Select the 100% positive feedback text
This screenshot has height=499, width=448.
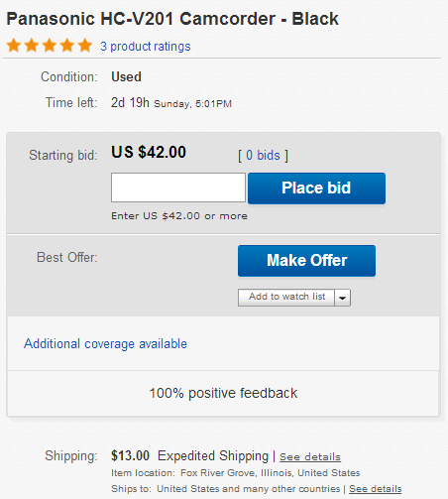pyautogui.click(x=223, y=393)
